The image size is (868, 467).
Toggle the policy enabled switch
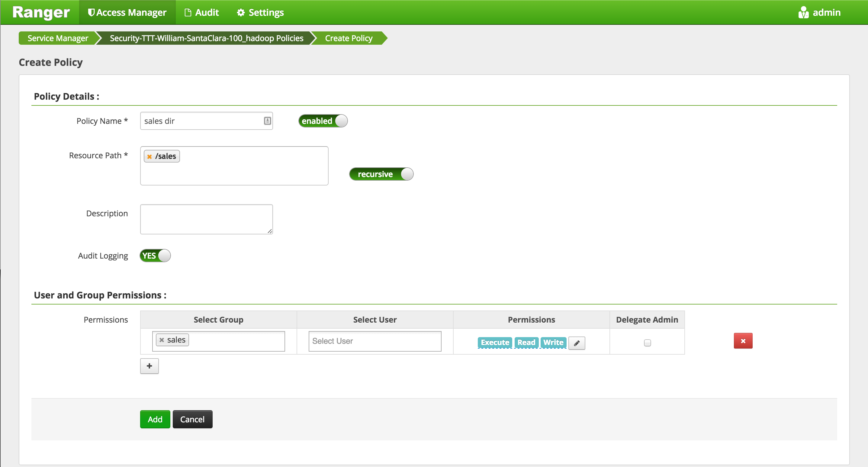coord(323,121)
